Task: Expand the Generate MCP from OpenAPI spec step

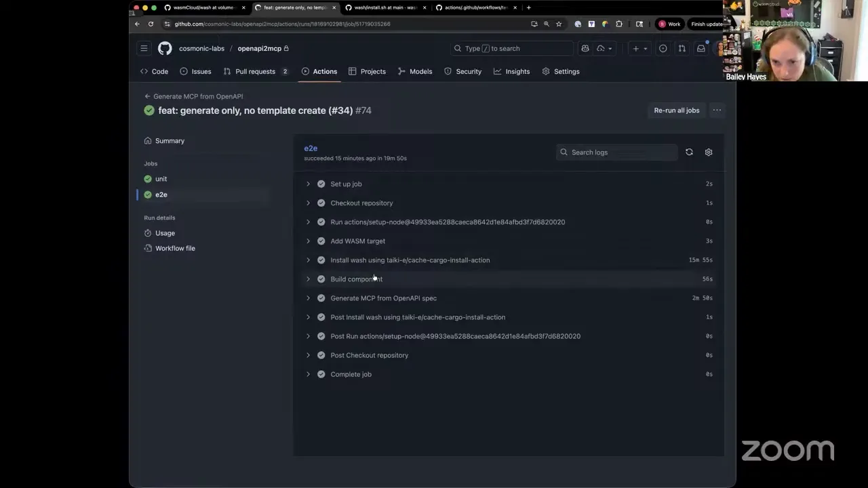Action: tap(509, 298)
